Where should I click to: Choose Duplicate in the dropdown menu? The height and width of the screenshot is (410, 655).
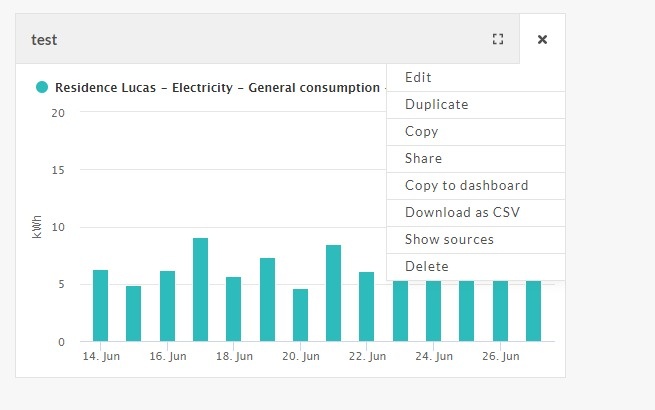[x=436, y=105]
